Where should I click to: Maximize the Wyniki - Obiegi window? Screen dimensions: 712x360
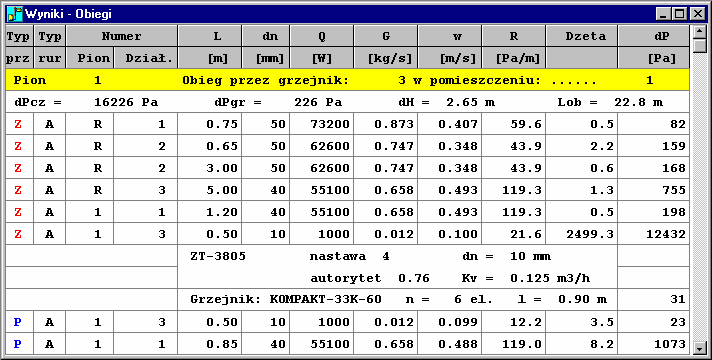[680, 14]
